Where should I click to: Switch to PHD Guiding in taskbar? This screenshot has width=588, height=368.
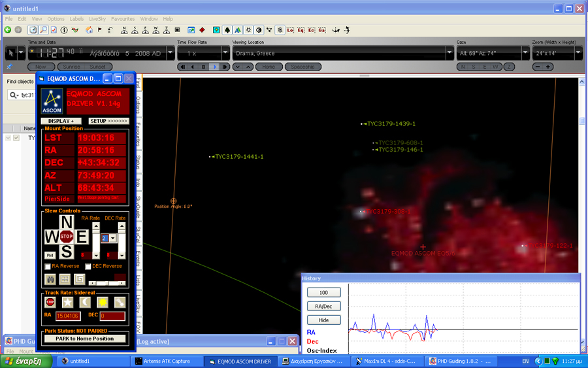pos(462,361)
